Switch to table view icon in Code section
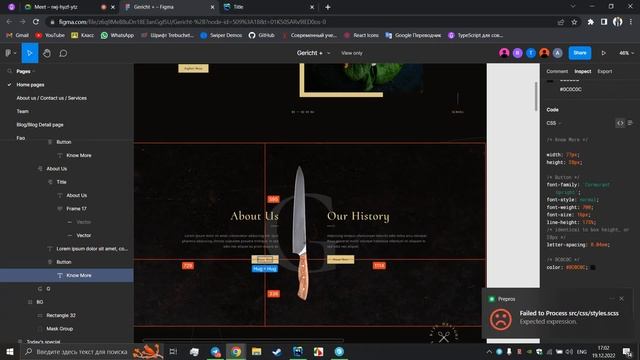This screenshot has height=360, width=640. 630,123
